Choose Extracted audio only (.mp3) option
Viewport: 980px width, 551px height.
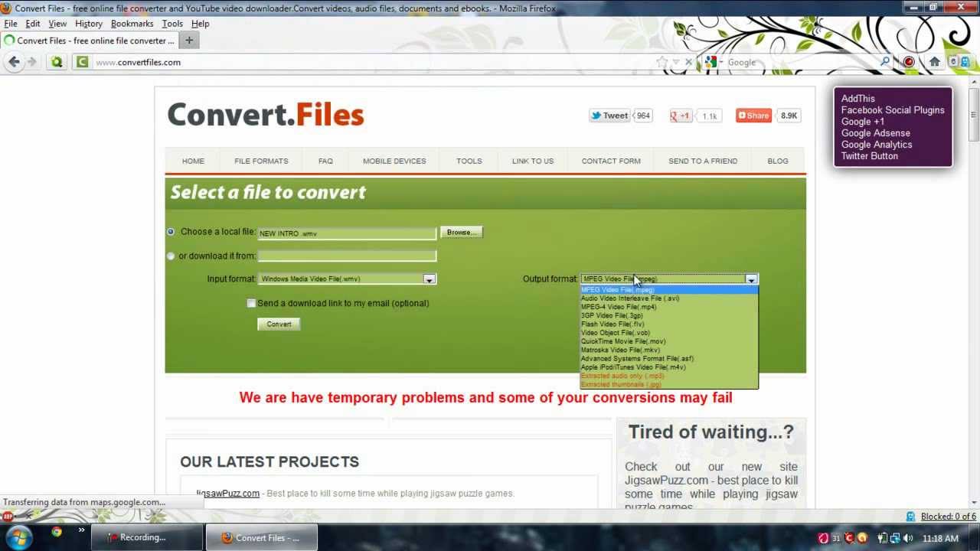point(669,376)
